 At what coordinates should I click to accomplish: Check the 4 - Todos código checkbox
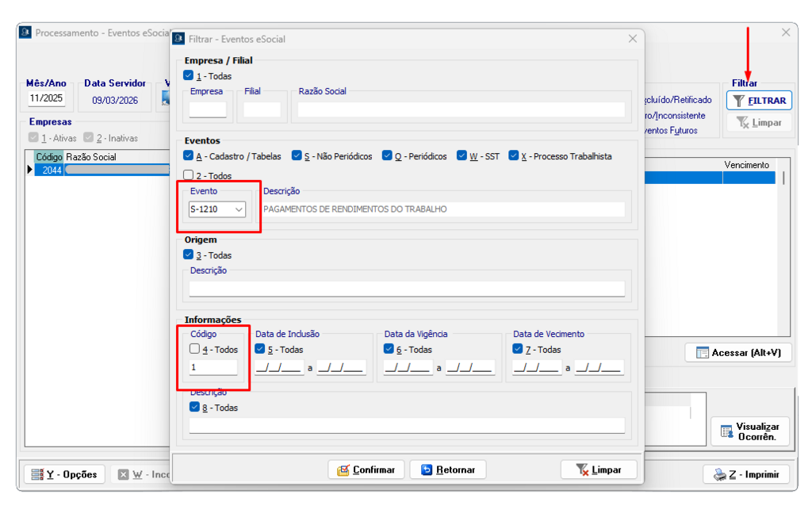pyautogui.click(x=194, y=349)
